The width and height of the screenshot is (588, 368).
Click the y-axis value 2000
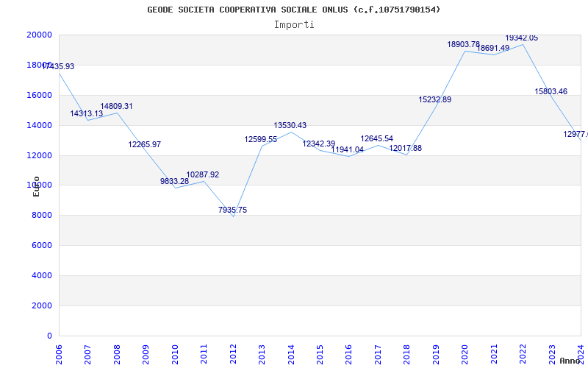[x=41, y=305]
